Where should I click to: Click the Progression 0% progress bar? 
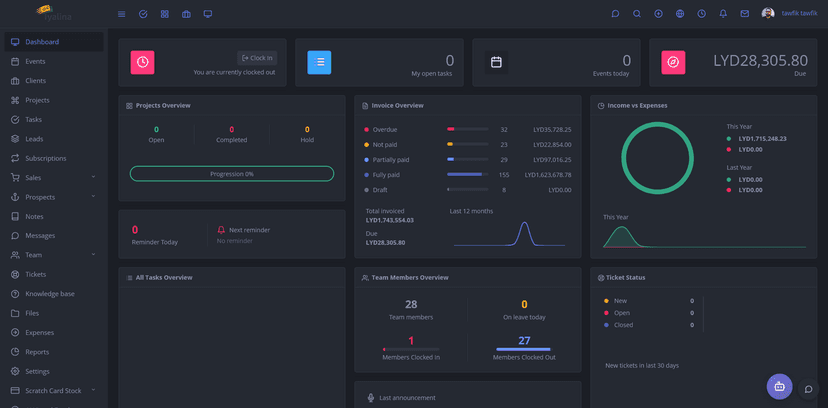pyautogui.click(x=232, y=174)
